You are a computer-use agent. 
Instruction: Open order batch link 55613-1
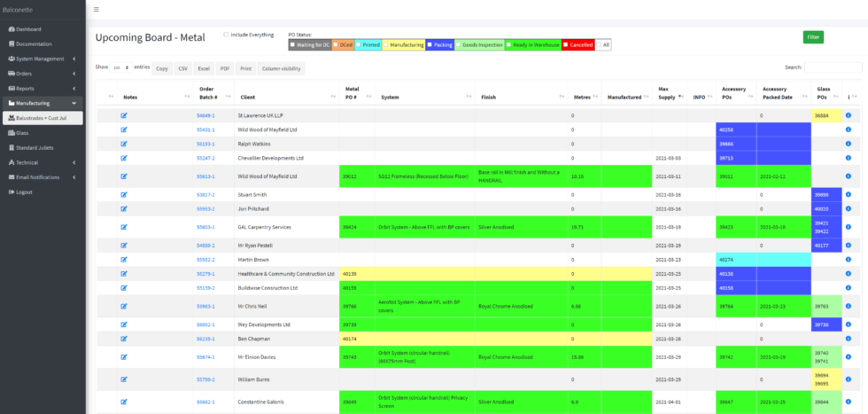205,176
